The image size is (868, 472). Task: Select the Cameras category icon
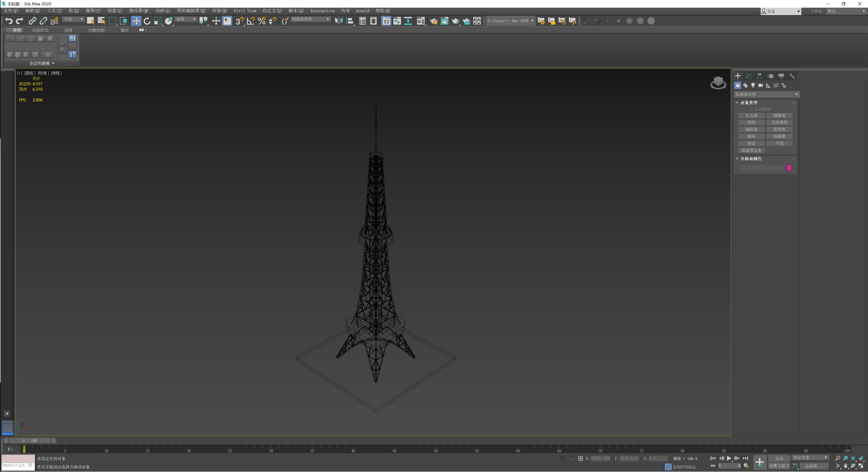760,86
